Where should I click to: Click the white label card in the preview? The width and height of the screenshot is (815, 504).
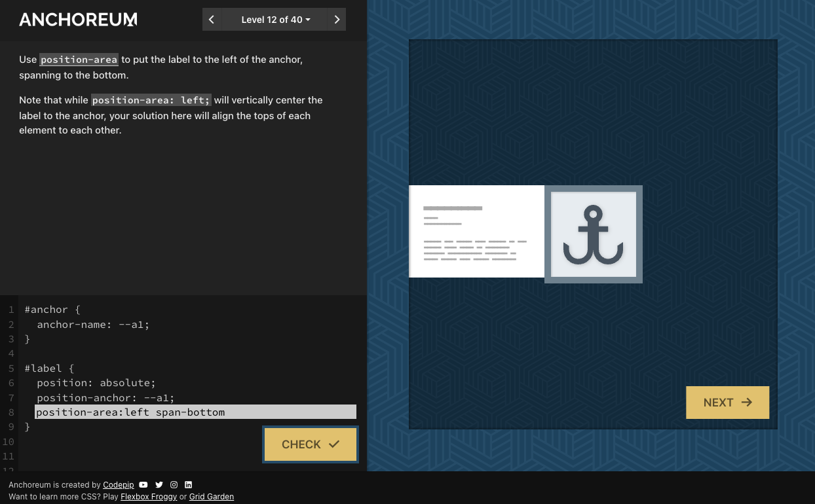476,232
